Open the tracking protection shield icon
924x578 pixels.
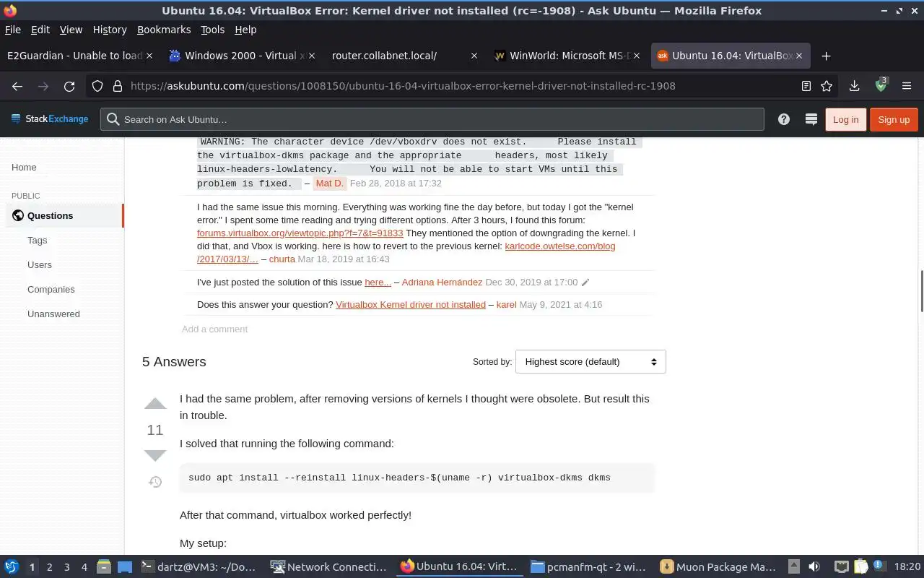click(x=97, y=86)
